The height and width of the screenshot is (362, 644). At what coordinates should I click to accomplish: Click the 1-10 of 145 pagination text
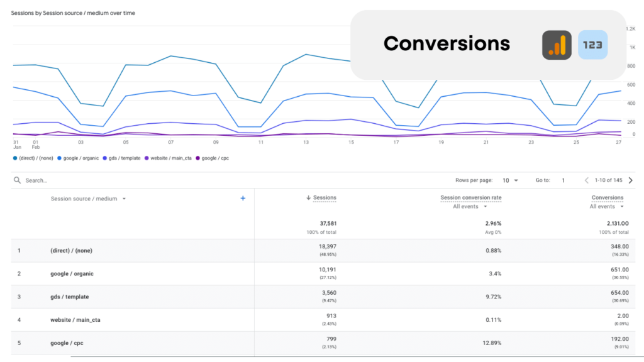[x=608, y=180]
